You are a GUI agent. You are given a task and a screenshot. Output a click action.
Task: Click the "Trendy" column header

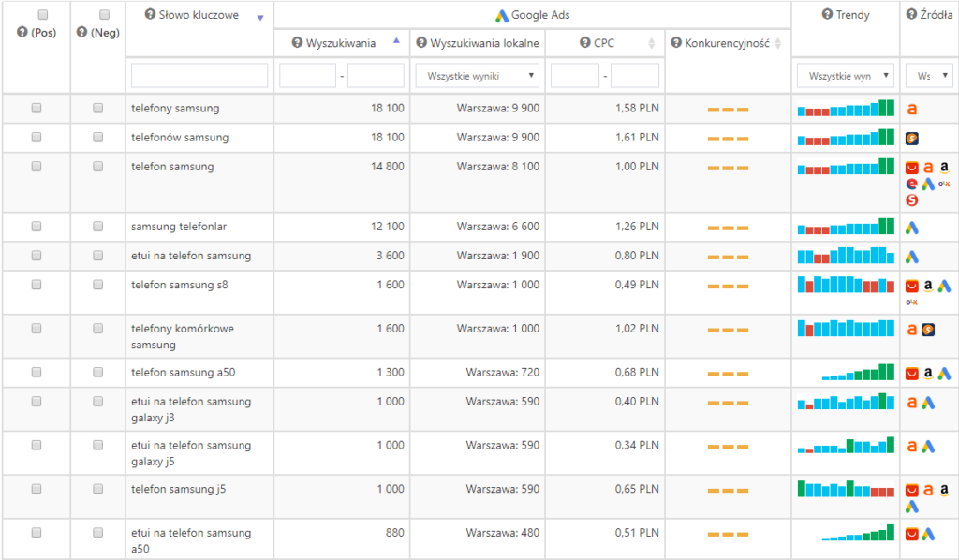(x=852, y=15)
